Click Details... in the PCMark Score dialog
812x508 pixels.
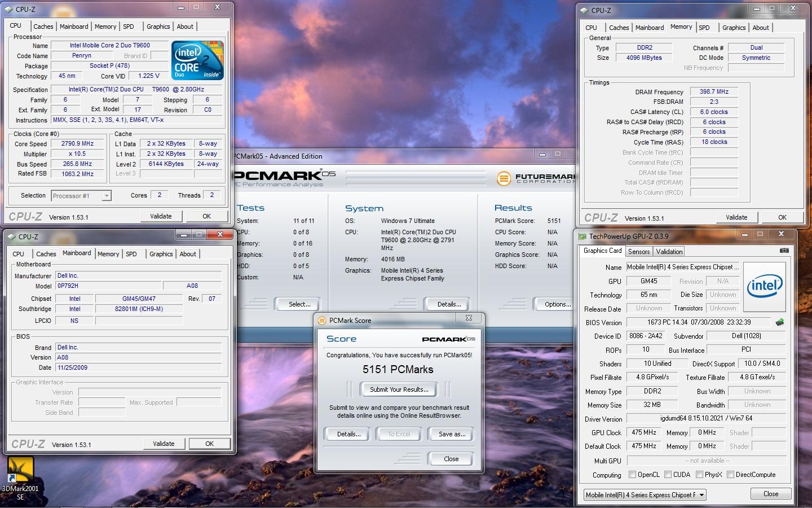tap(348, 434)
